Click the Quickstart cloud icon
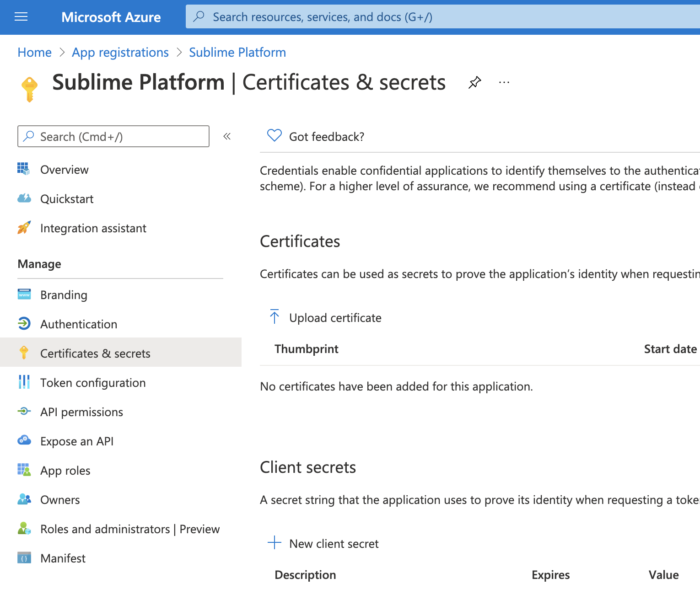700x589 pixels. pos(24,198)
